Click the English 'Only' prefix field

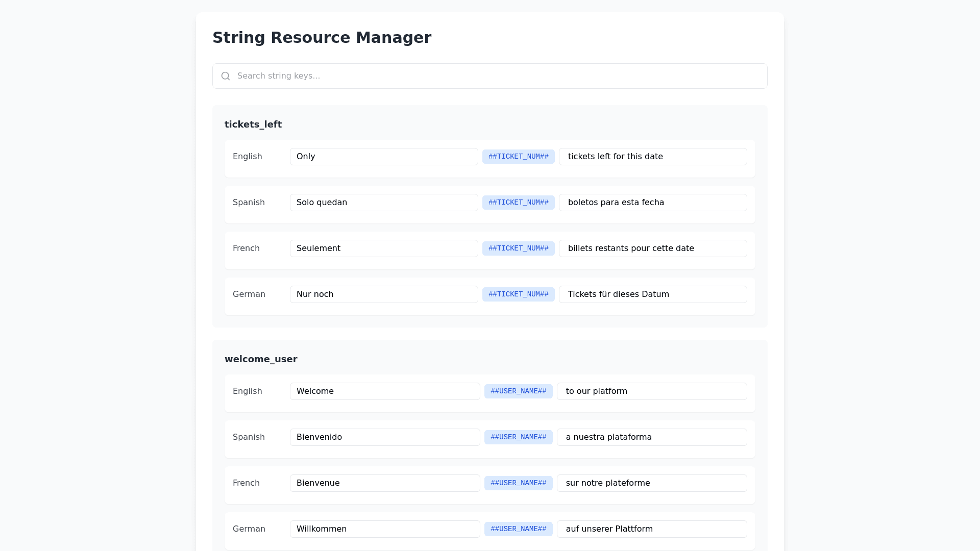tap(384, 157)
